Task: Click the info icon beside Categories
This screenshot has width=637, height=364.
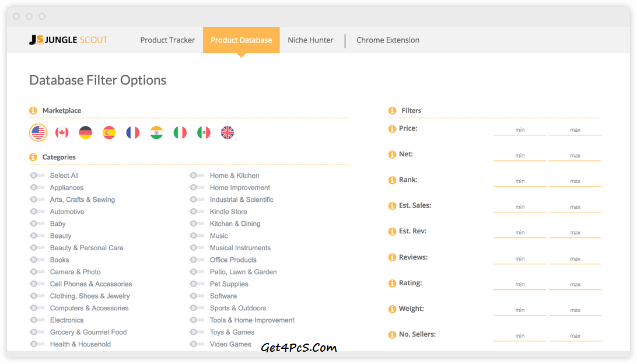Action: (33, 157)
